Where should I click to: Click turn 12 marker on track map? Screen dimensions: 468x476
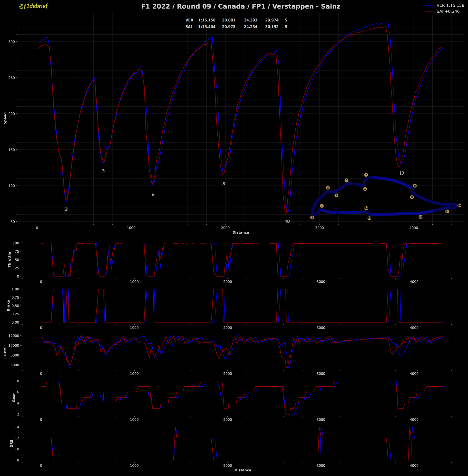(x=420, y=217)
